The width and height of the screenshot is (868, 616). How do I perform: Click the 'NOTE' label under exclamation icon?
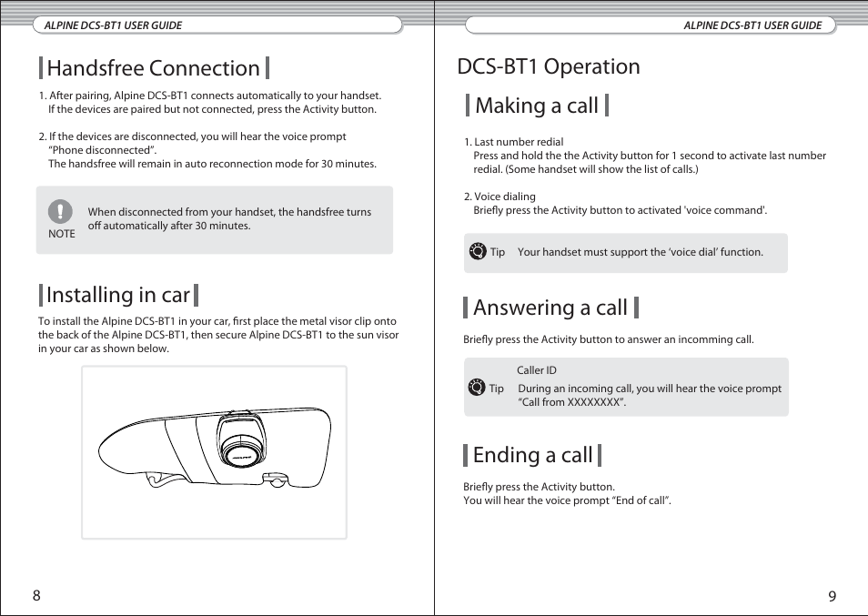[62, 234]
